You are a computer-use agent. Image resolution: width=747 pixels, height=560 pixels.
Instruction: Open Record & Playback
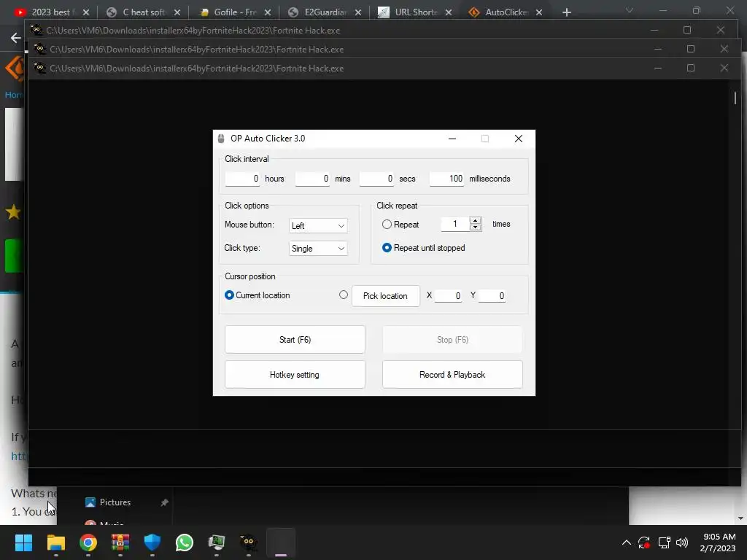[x=452, y=374]
